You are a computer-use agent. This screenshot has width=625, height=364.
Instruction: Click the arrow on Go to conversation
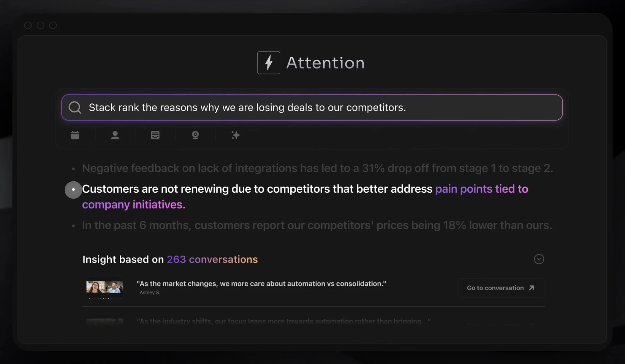tap(532, 288)
